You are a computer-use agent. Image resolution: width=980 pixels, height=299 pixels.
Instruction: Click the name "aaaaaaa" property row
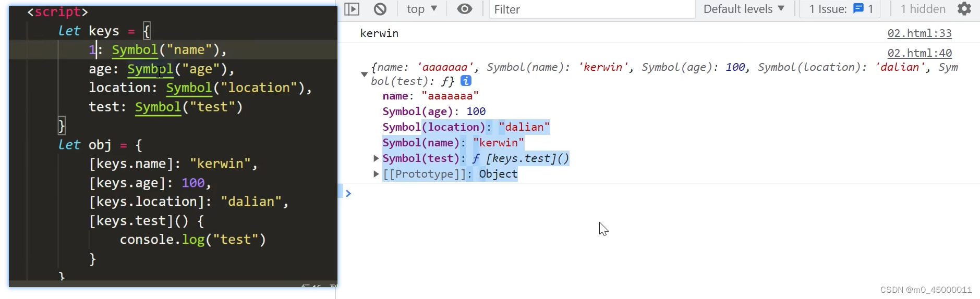430,96
